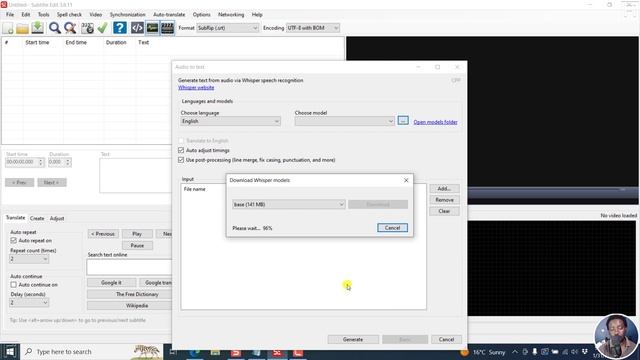Click The Free Dictionary button
The height and width of the screenshot is (360, 640).
click(137, 294)
